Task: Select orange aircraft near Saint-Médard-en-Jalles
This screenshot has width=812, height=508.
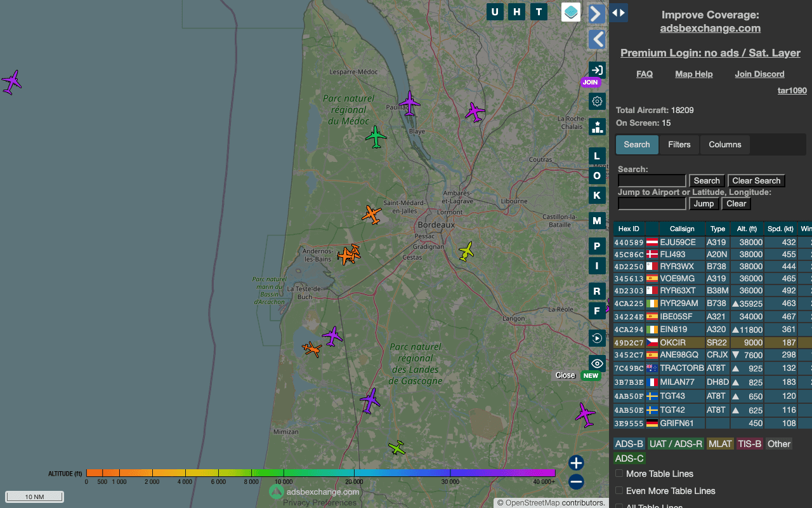Action: click(x=372, y=215)
